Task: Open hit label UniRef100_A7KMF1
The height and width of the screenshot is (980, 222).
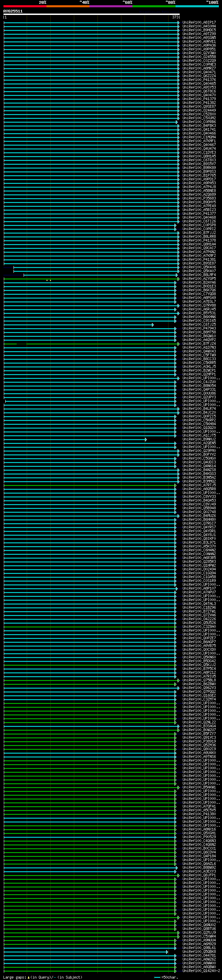Action: click(199, 141)
